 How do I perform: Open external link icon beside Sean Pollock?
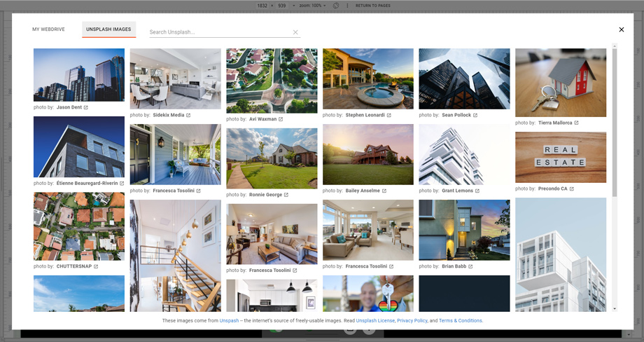[x=475, y=115]
